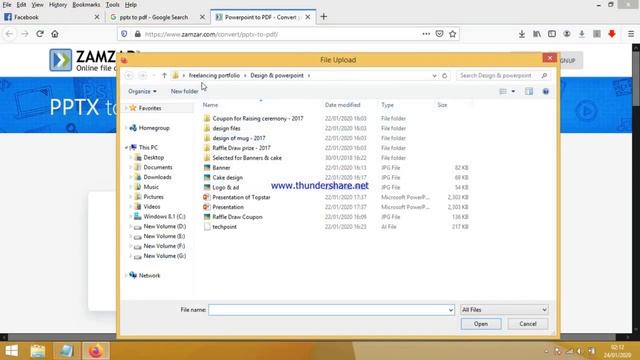This screenshot has width=640, height=360.
Task: Open the History menu
Action: coord(58,5)
